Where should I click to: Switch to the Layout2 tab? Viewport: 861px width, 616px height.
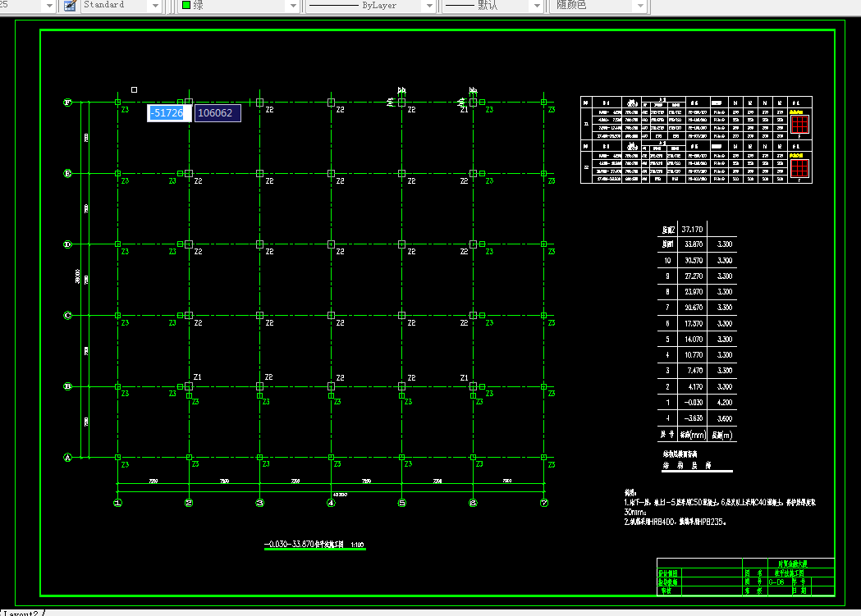(x=21, y=613)
